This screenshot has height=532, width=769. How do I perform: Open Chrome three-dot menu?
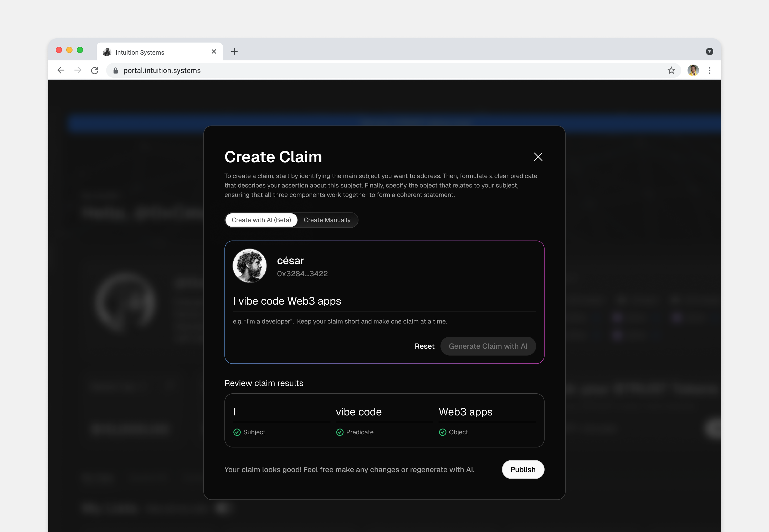point(710,70)
